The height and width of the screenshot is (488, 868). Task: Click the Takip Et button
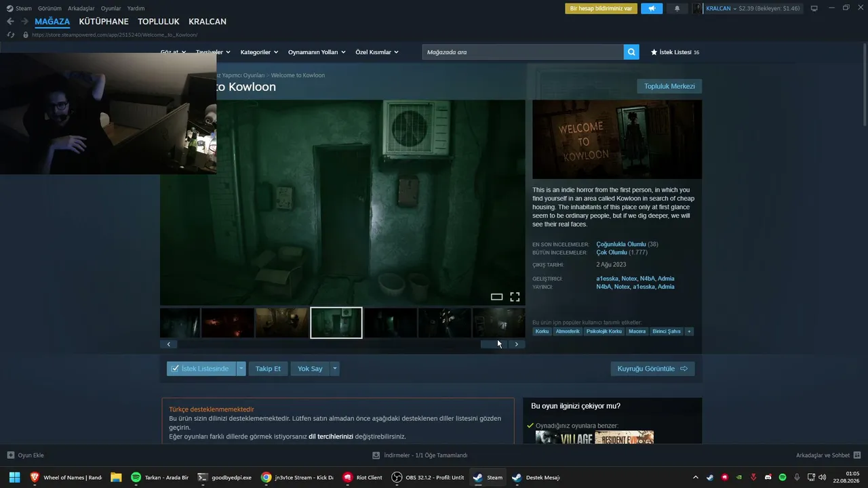click(268, 369)
